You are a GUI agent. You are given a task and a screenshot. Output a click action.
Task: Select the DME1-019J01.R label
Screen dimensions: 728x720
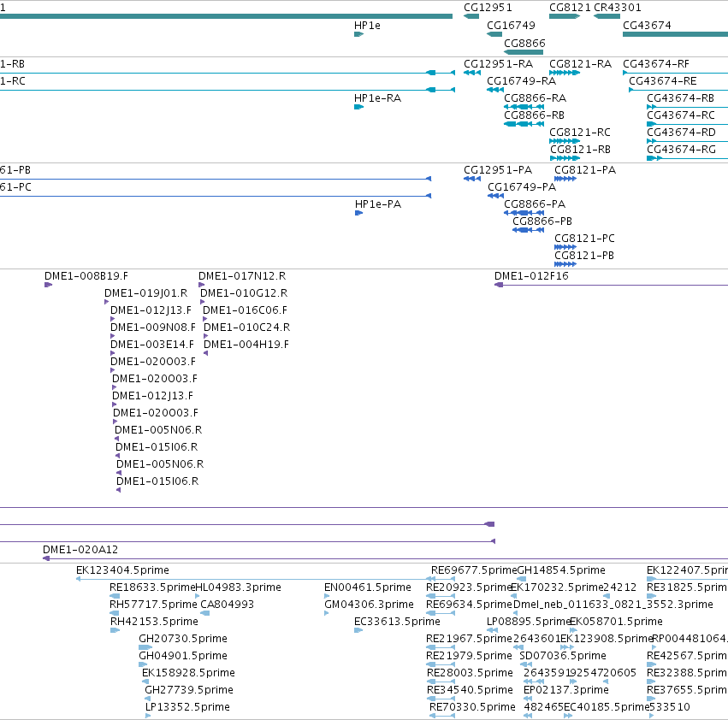pyautogui.click(x=145, y=293)
